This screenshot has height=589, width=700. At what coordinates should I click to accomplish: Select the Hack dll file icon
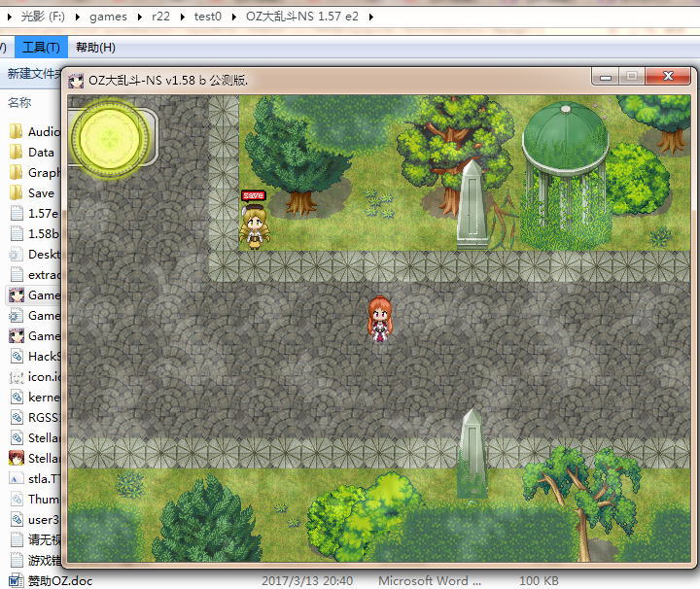click(x=17, y=357)
